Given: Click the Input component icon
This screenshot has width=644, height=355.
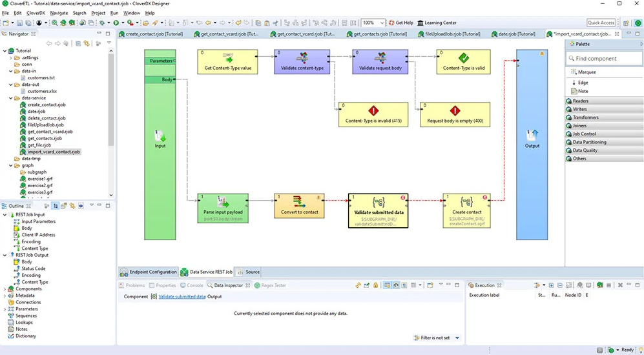Looking at the screenshot, I should click(160, 136).
